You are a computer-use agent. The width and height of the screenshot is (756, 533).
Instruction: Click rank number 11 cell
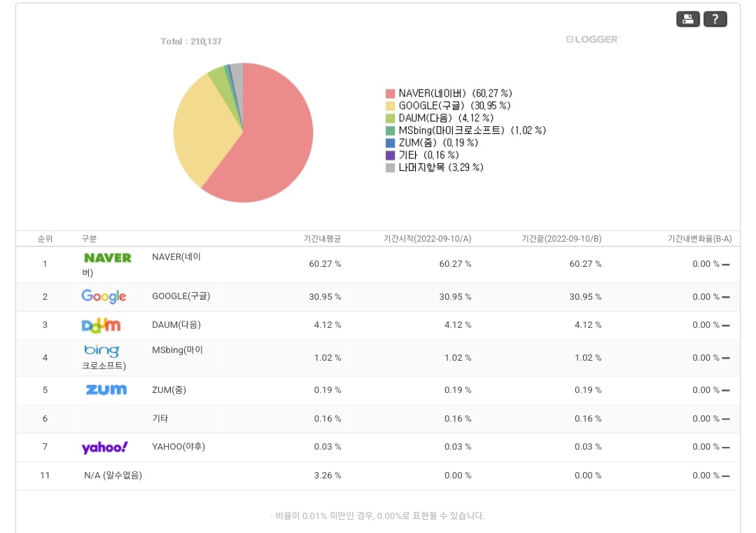[45, 476]
